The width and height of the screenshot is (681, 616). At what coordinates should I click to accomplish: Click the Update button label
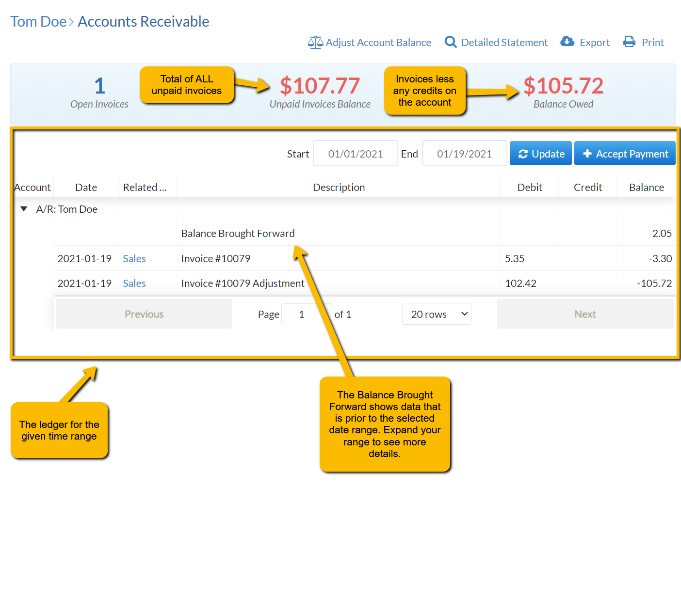(548, 154)
